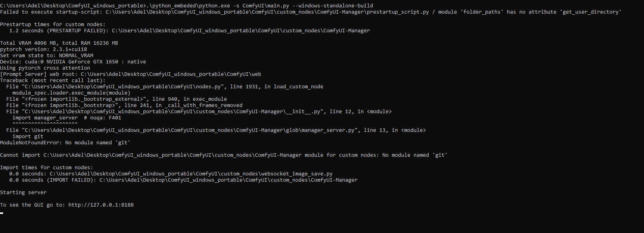The height and width of the screenshot is (233, 644).
Task: Click the "[Prompt Server] web root" line
Action: click(131, 74)
